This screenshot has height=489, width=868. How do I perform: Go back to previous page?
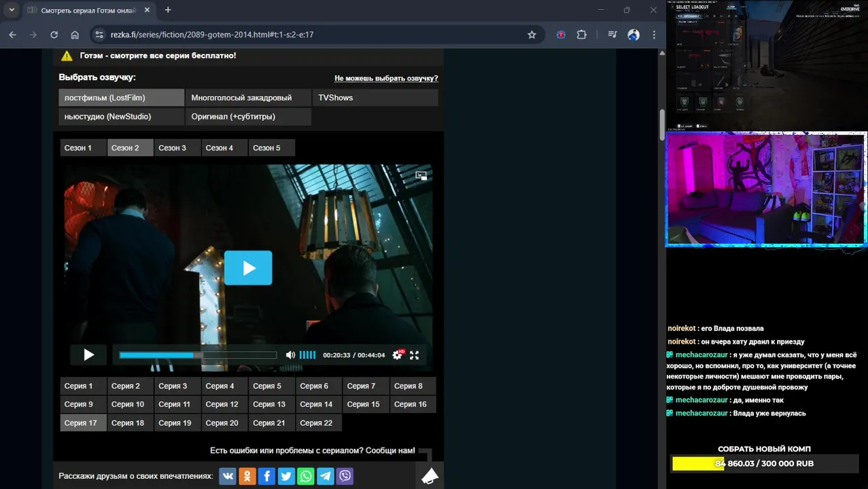tap(13, 35)
